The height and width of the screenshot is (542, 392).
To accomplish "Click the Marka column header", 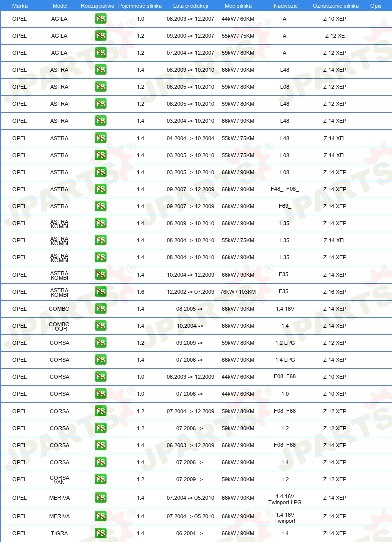I will click(20, 6).
